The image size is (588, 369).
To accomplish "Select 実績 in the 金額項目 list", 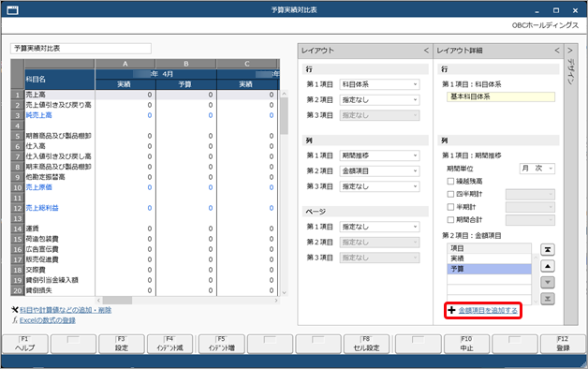I will [x=489, y=258].
